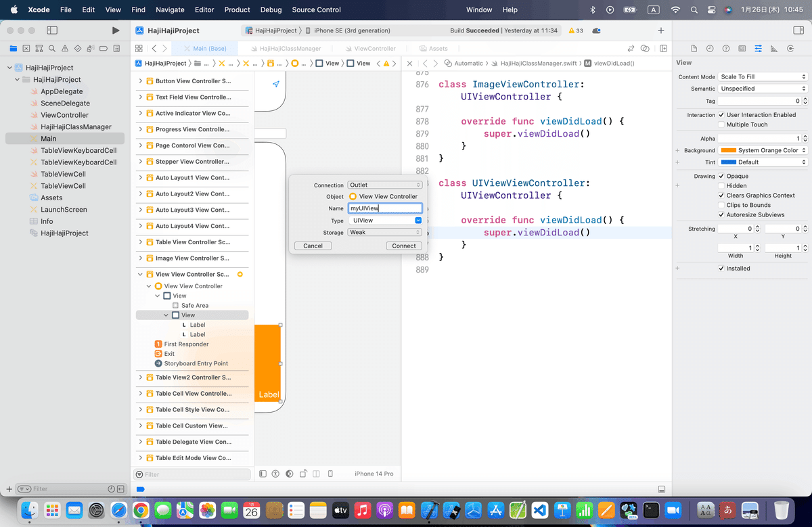Viewport: 812px width, 527px height.
Task: Show the Size inspector ruler icon
Action: pos(774,49)
